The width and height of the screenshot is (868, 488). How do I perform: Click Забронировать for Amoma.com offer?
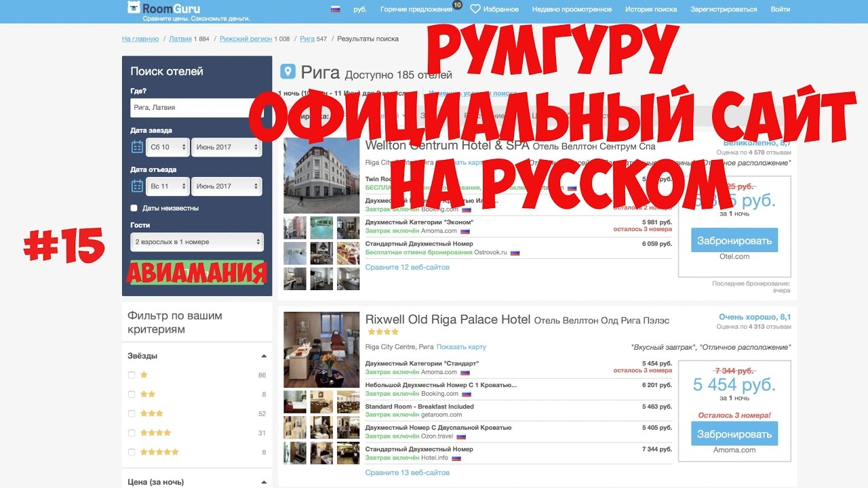[x=734, y=434]
